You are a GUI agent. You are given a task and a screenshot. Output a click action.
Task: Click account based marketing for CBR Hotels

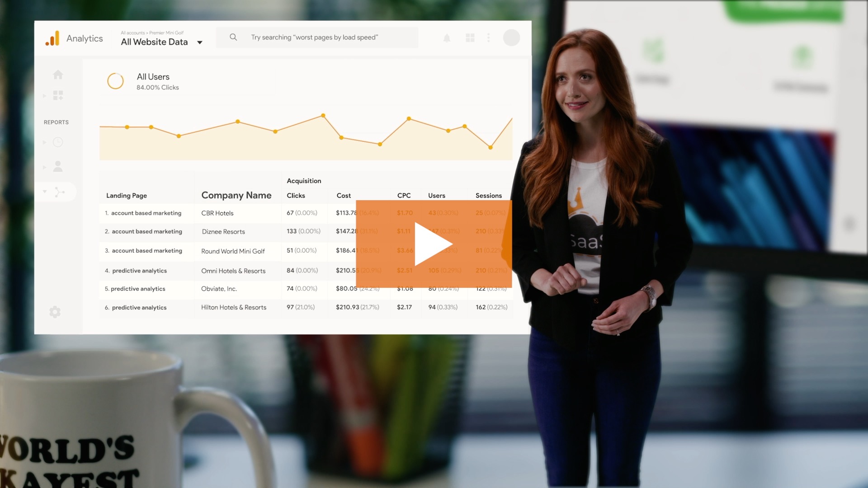click(146, 212)
